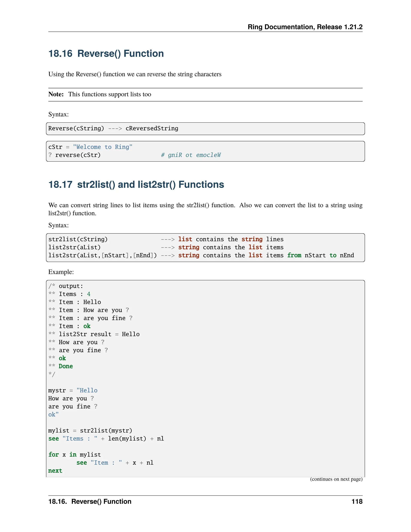Click the Ring Documentation header text
The image size is (411, 532).
click(305, 27)
